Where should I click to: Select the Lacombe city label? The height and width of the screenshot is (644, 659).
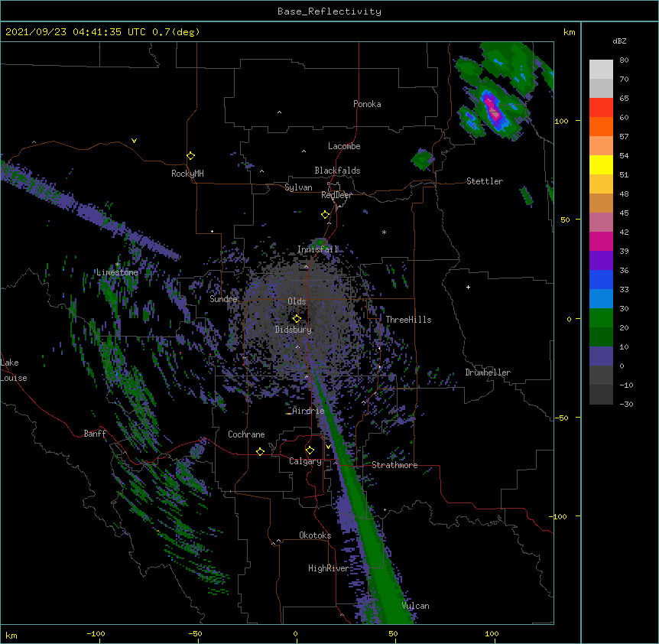(x=344, y=146)
